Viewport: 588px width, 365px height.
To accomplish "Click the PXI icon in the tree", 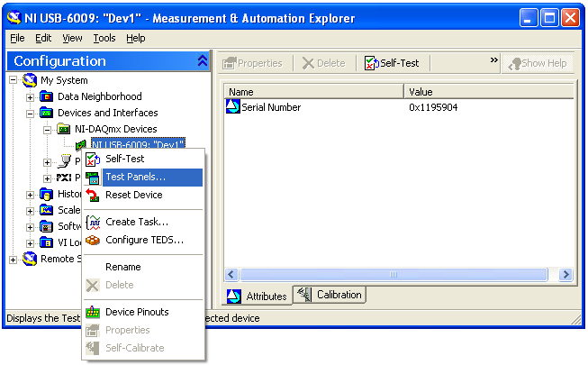I will point(64,178).
